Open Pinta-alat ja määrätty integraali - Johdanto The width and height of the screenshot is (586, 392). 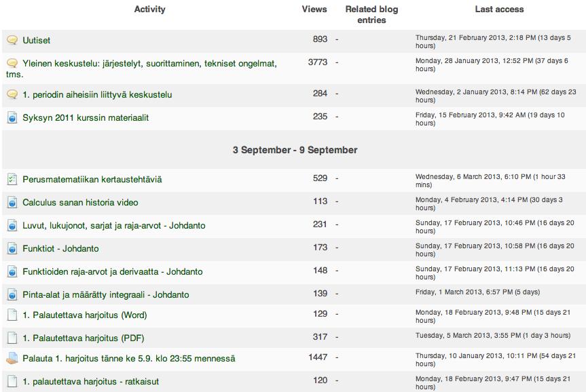106,295
